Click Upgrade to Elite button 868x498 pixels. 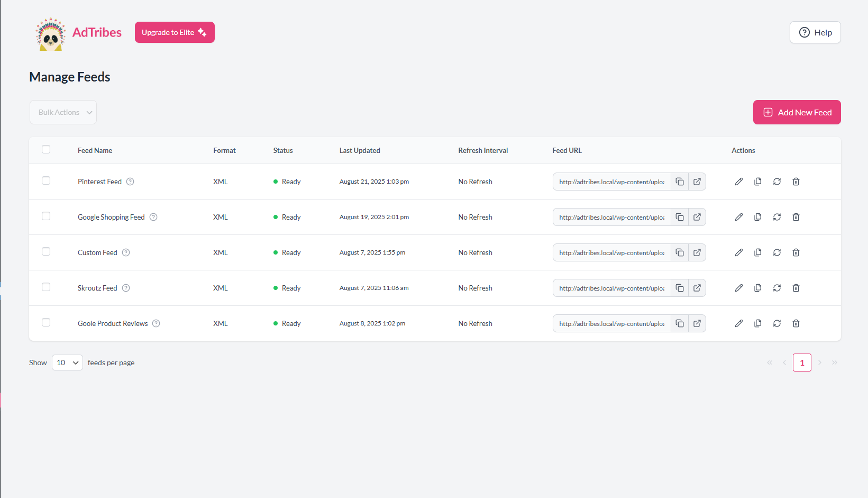click(x=175, y=32)
